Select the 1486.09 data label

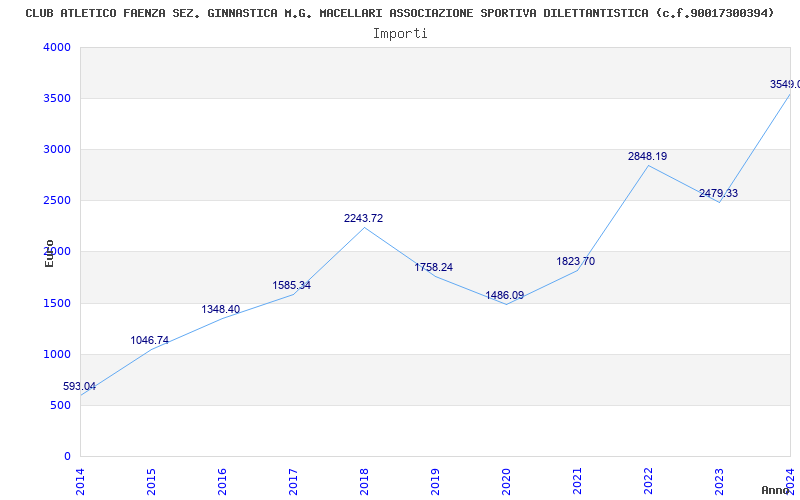[x=505, y=295]
